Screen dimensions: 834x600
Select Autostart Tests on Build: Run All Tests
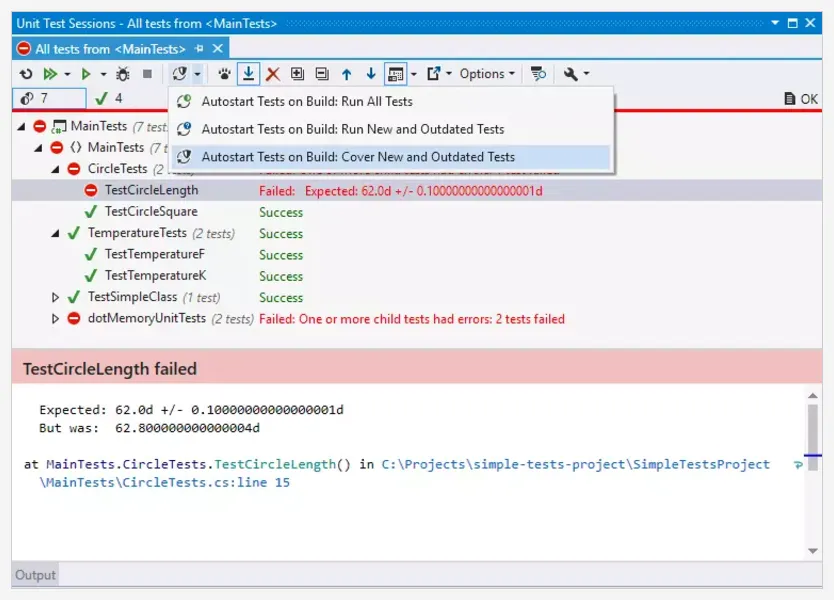(x=306, y=101)
